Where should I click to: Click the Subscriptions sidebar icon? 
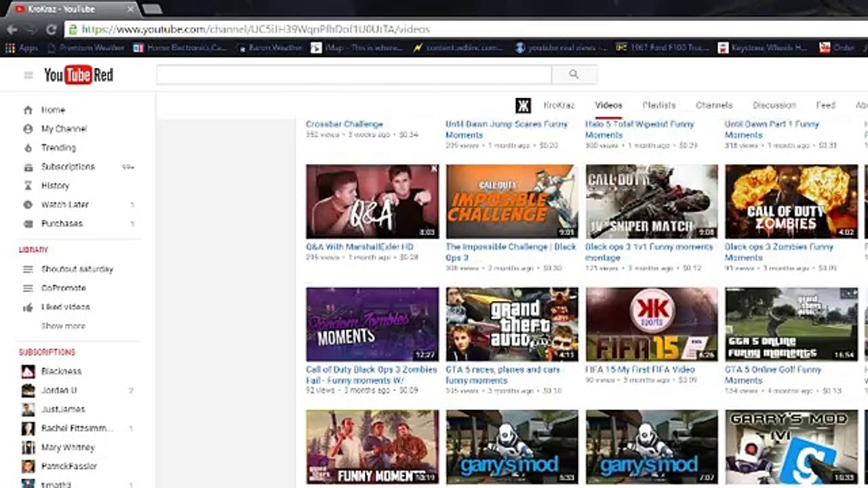click(x=28, y=167)
